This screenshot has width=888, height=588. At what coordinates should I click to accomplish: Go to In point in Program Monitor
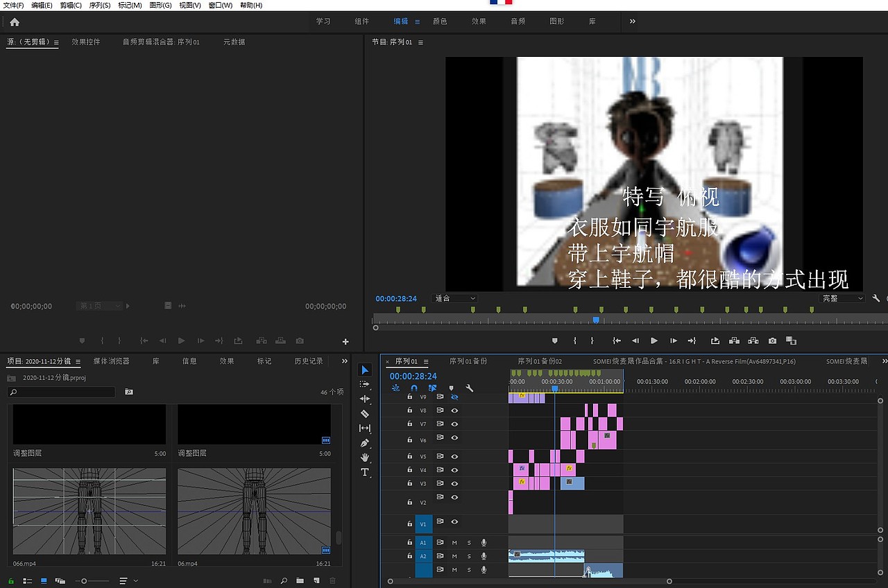pyautogui.click(x=616, y=340)
